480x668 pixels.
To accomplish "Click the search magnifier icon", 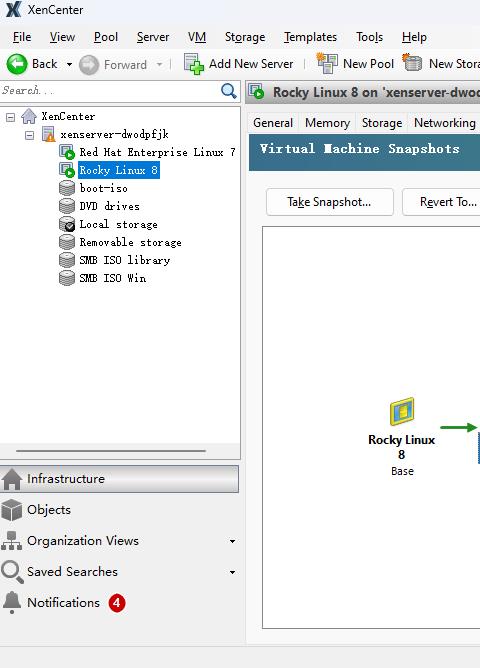I will [x=229, y=91].
